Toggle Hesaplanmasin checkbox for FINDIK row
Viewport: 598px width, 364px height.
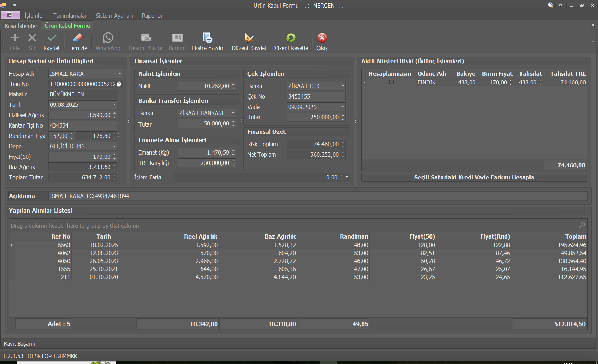click(x=391, y=82)
